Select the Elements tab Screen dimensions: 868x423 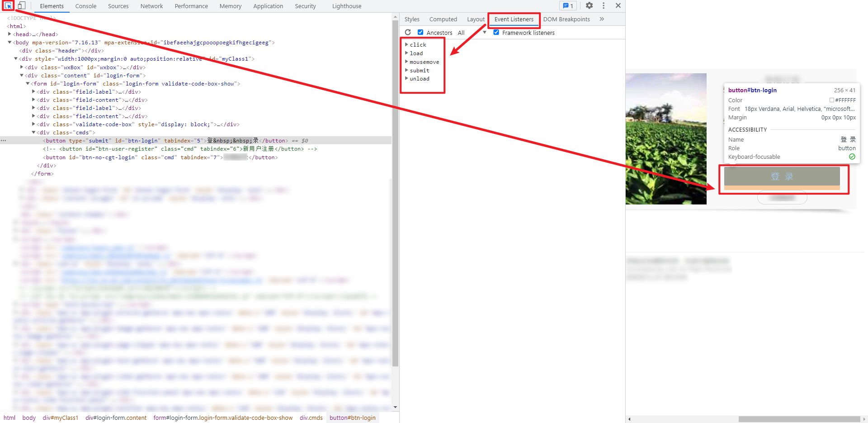(52, 6)
